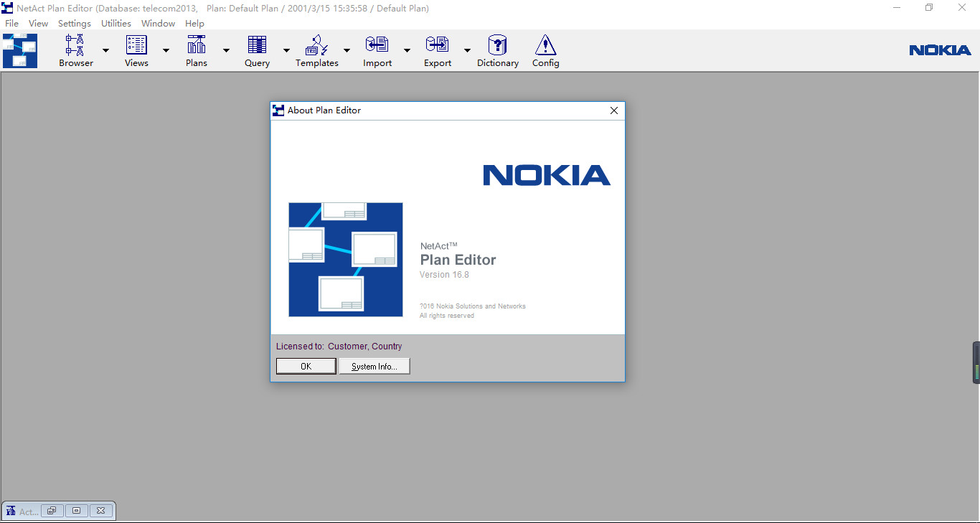Open the Export tool
This screenshot has height=523, width=980.
tap(437, 49)
